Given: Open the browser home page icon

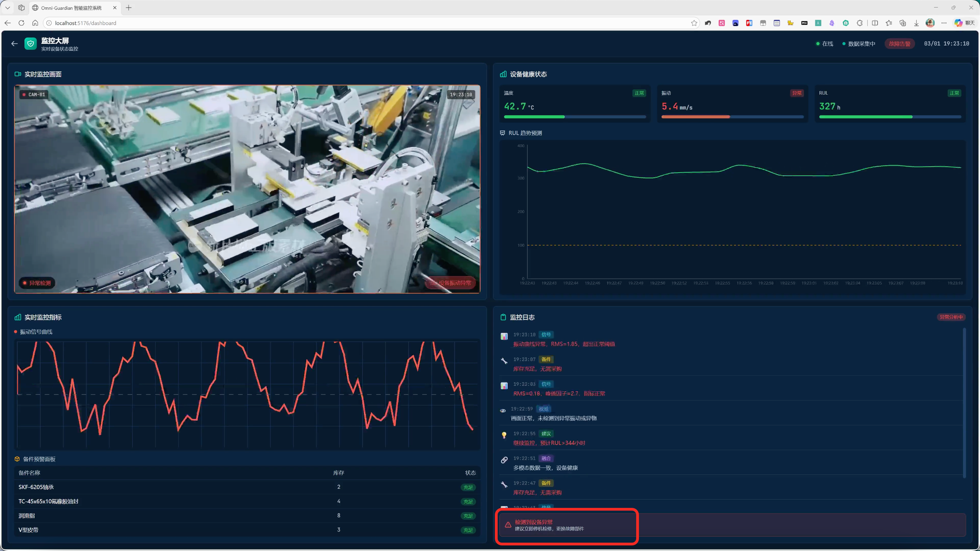Looking at the screenshot, I should tap(35, 23).
